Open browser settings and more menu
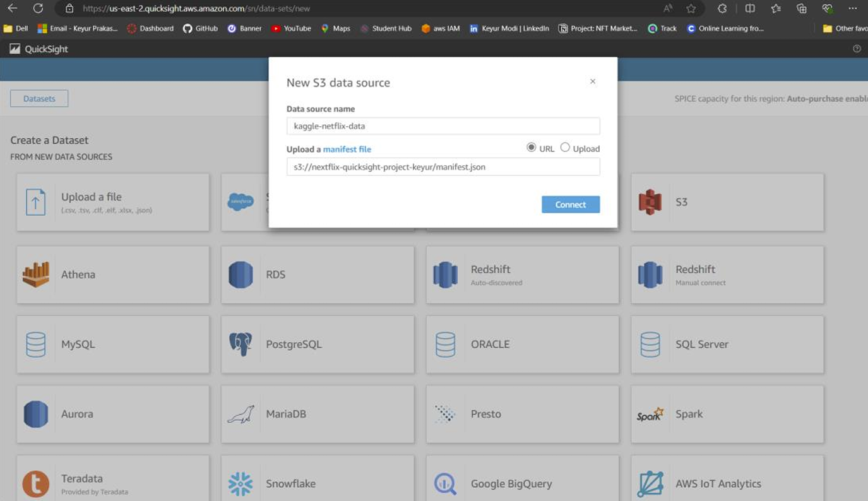Image resolution: width=868 pixels, height=501 pixels. pos(853,9)
